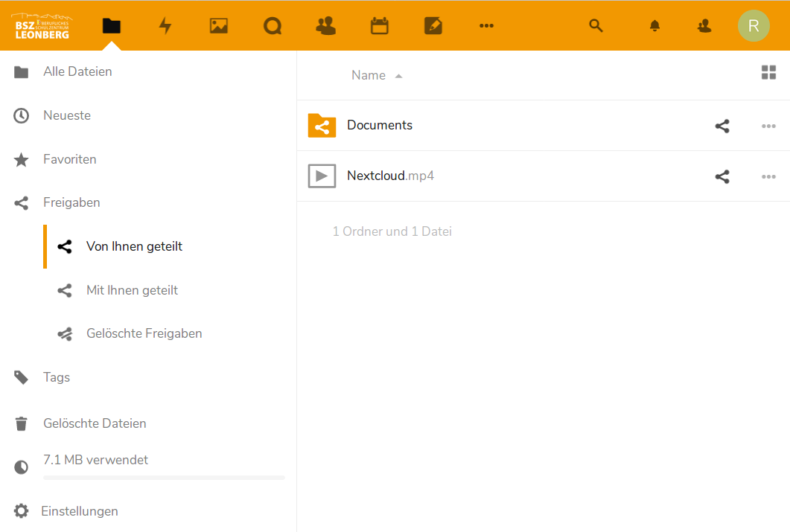Open actions menu for Documents folder
The image size is (790, 532).
(x=768, y=126)
